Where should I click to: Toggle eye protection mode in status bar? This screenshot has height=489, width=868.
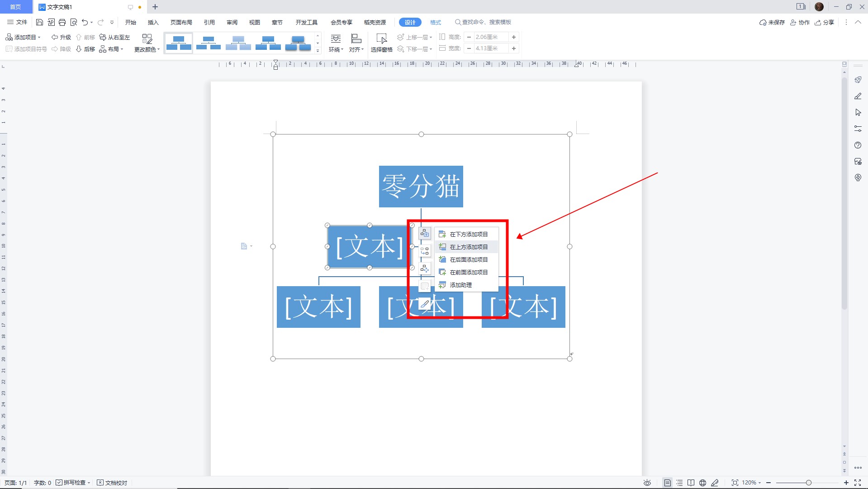[x=647, y=483]
